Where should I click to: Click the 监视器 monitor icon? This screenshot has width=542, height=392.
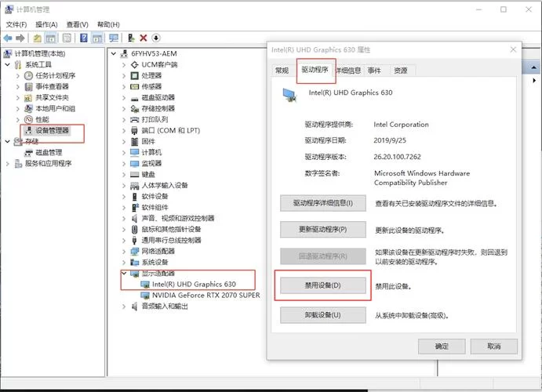coord(134,163)
